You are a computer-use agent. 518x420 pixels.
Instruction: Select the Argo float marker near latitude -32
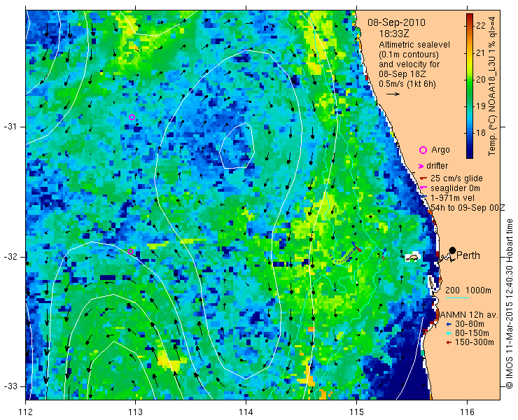pyautogui.click(x=130, y=251)
